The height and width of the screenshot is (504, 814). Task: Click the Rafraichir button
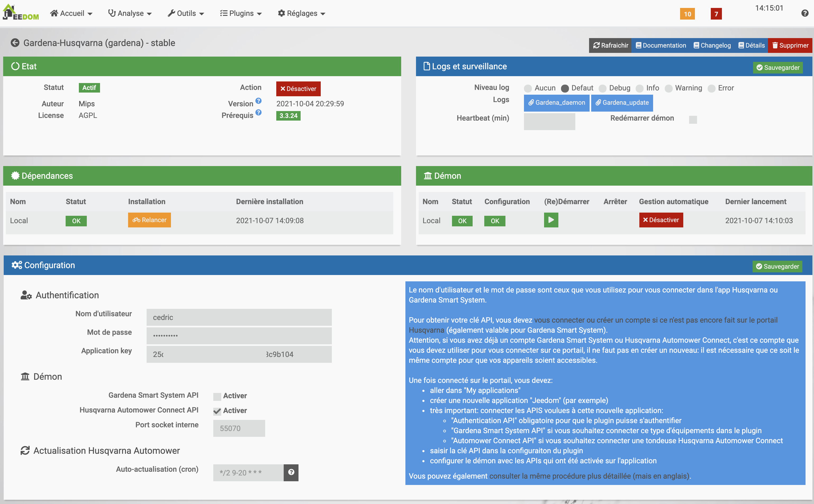(x=610, y=45)
